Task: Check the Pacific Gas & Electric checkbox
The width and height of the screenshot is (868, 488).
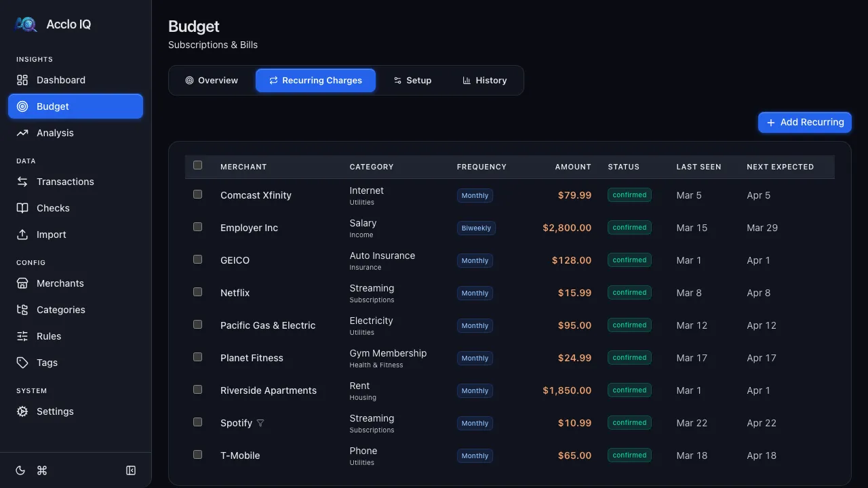Action: click(x=197, y=324)
